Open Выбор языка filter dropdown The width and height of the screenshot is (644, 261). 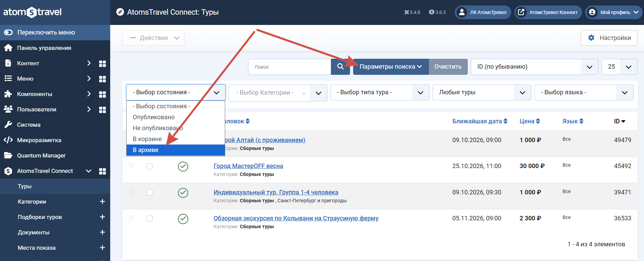[x=584, y=92]
